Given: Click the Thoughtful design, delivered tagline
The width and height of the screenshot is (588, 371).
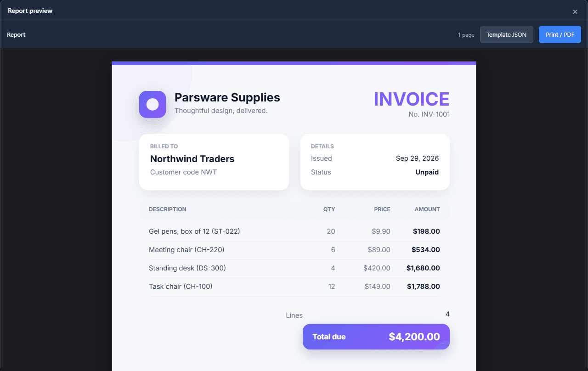Looking at the screenshot, I should (221, 111).
